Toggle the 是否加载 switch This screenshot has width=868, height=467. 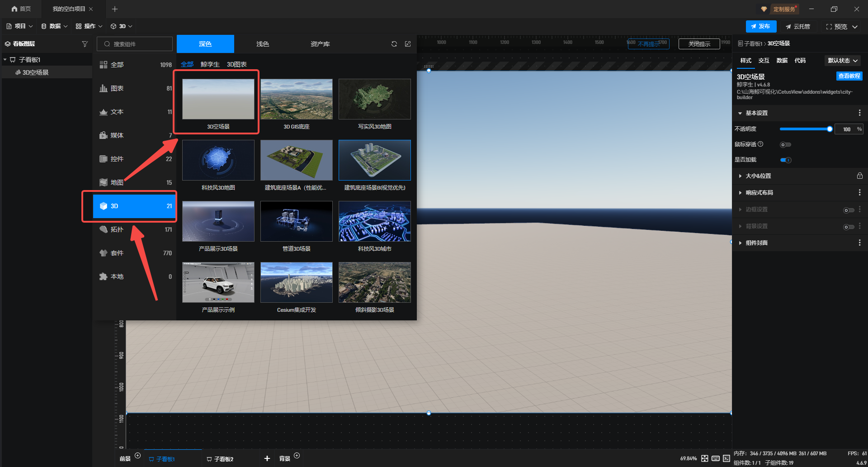click(x=786, y=160)
